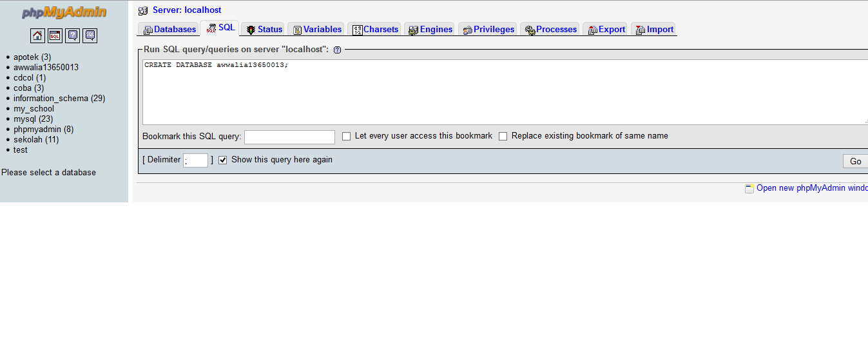Select the mysql database
This screenshot has height=357, width=868.
[x=34, y=119]
